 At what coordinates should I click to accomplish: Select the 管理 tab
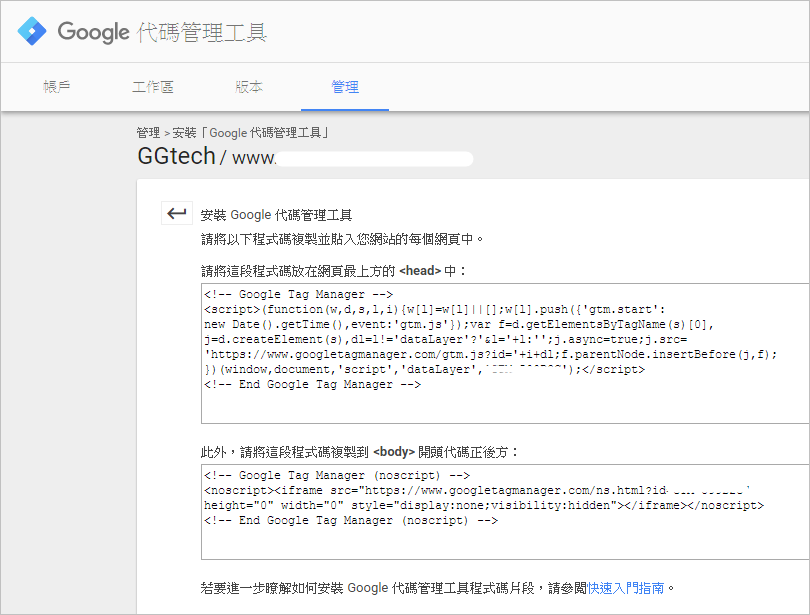point(345,87)
